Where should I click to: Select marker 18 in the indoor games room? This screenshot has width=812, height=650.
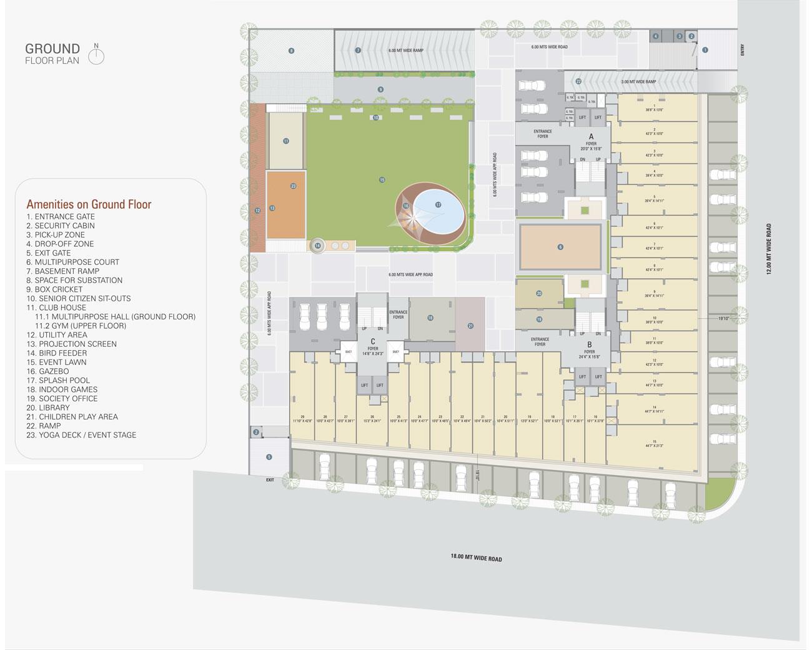[x=430, y=318]
